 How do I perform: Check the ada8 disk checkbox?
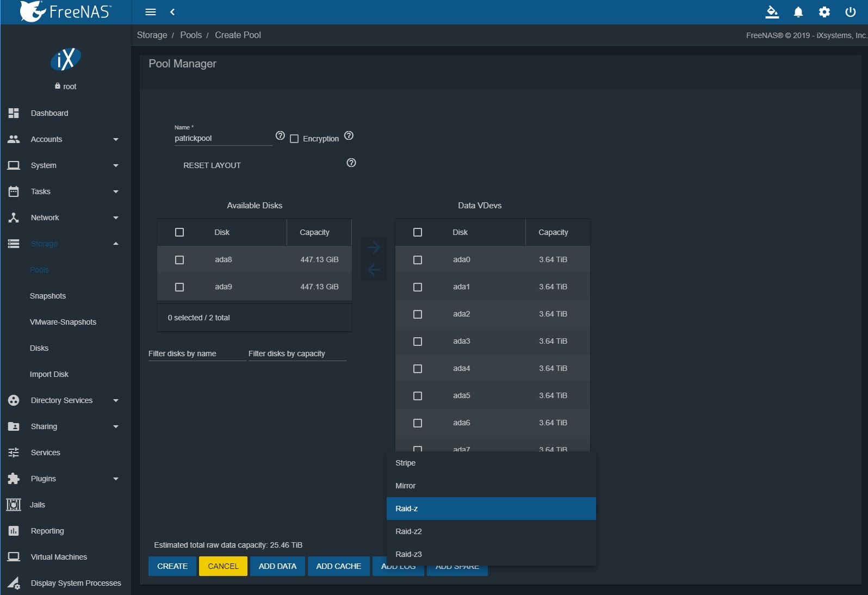[179, 260]
